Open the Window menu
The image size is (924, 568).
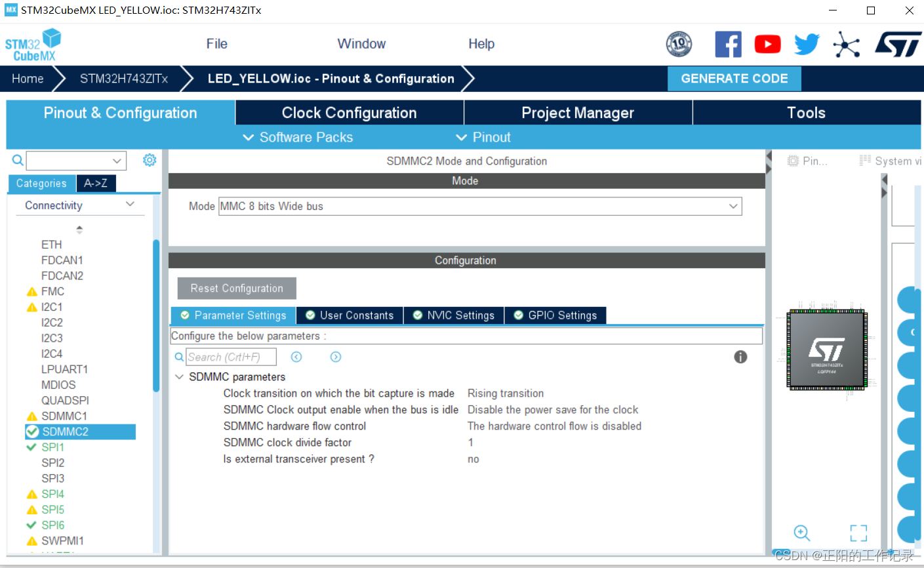coord(361,44)
